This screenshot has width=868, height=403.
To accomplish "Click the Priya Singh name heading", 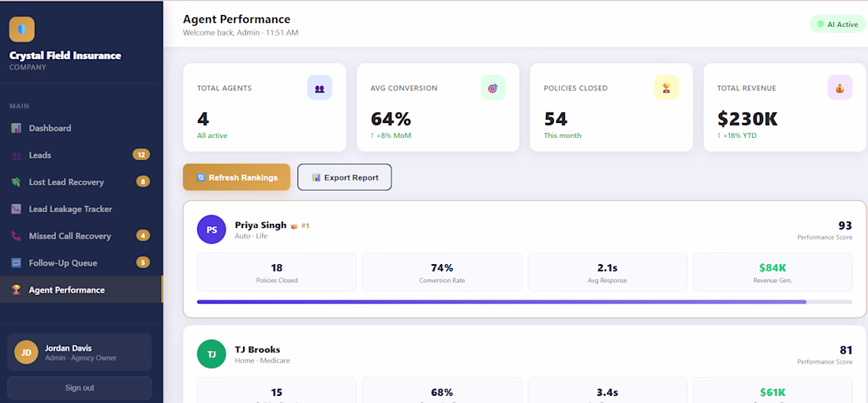I will 260,226.
